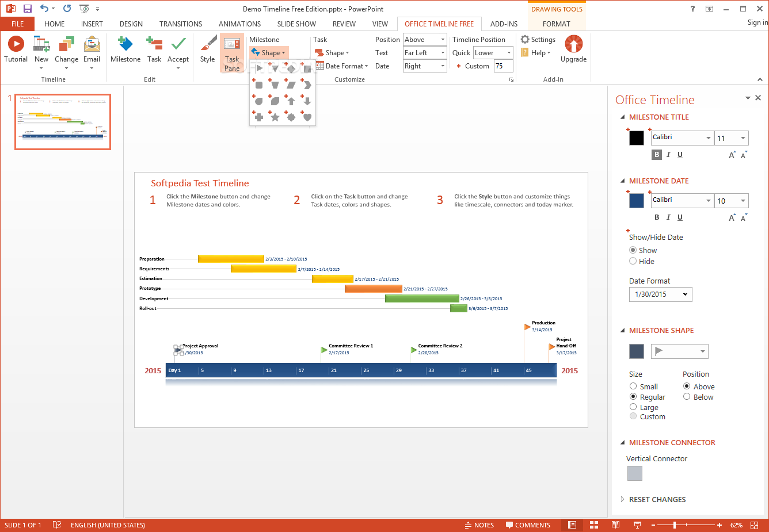Toggle Underline for Milestone Date
Image resolution: width=769 pixels, height=532 pixels.
coord(680,217)
